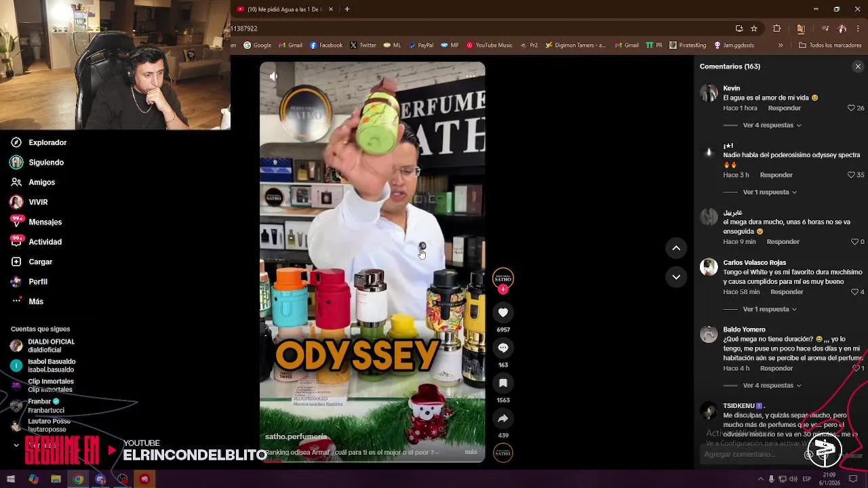
Task: Reply to the odyssey spectra comment
Action: 776,175
